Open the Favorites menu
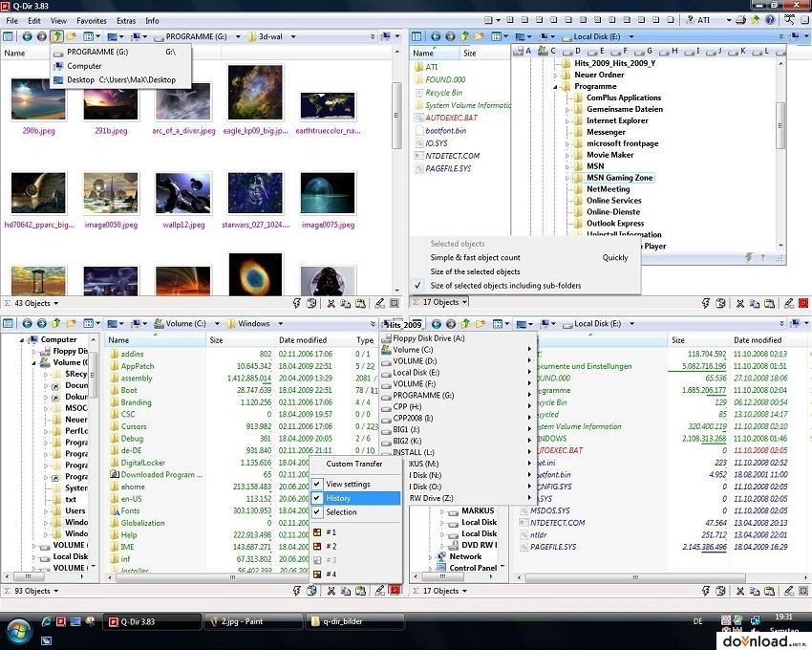Screen dimensions: 812x650 pos(91,21)
